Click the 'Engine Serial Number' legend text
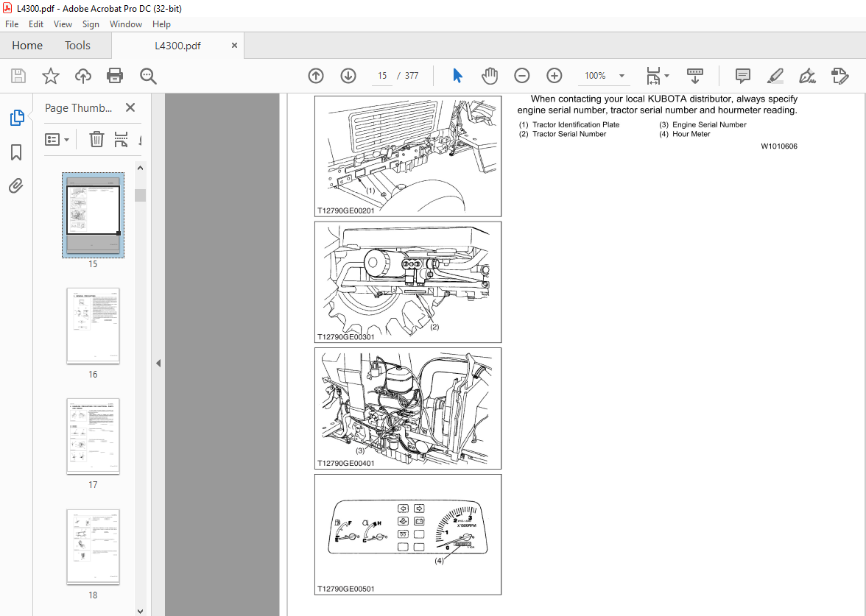The height and width of the screenshot is (616, 866). tap(709, 125)
